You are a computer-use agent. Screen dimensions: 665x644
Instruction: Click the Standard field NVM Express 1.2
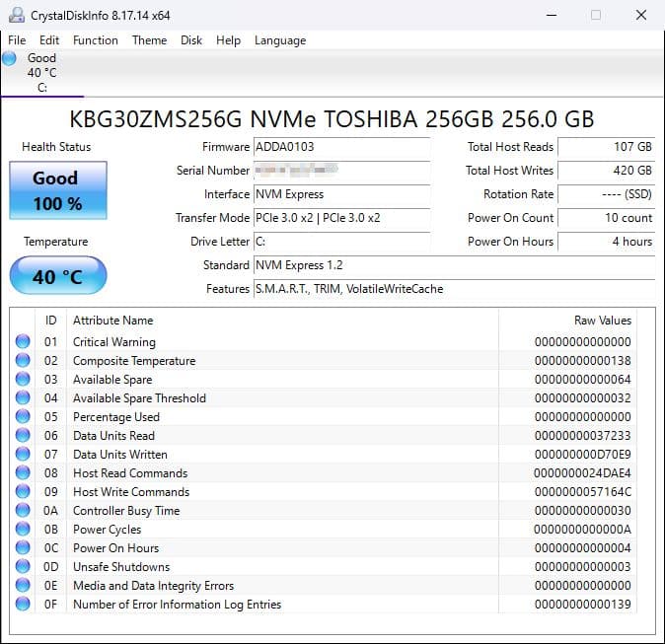point(454,265)
